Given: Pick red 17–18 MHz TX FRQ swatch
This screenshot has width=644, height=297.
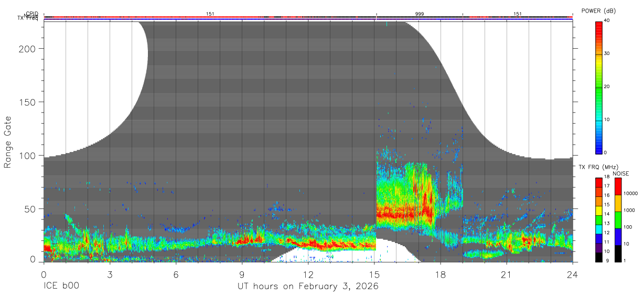Looking at the screenshot, I should point(599,182).
